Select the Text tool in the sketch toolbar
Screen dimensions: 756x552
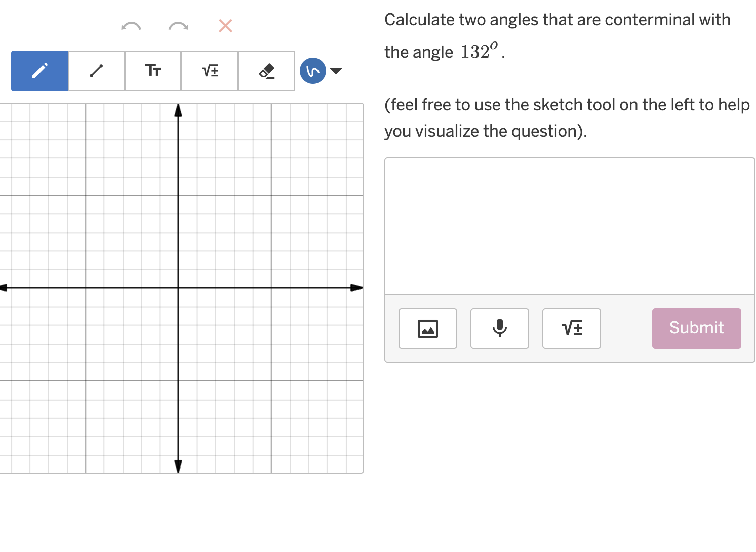pos(152,71)
